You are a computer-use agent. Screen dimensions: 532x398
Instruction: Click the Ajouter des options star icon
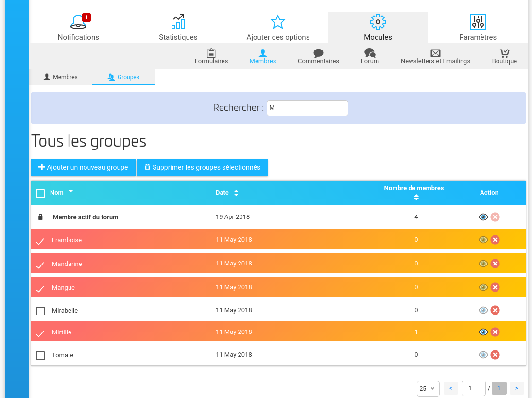pyautogui.click(x=277, y=22)
